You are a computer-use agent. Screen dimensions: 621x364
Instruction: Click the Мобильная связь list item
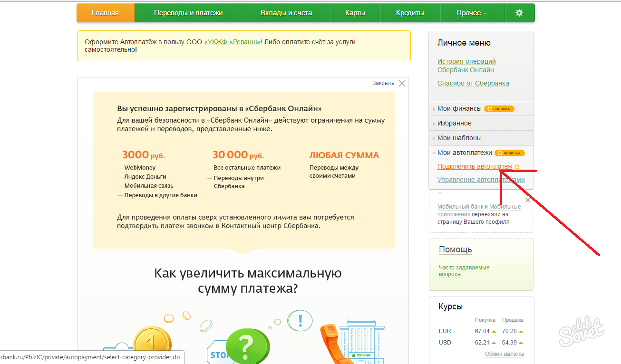(149, 186)
